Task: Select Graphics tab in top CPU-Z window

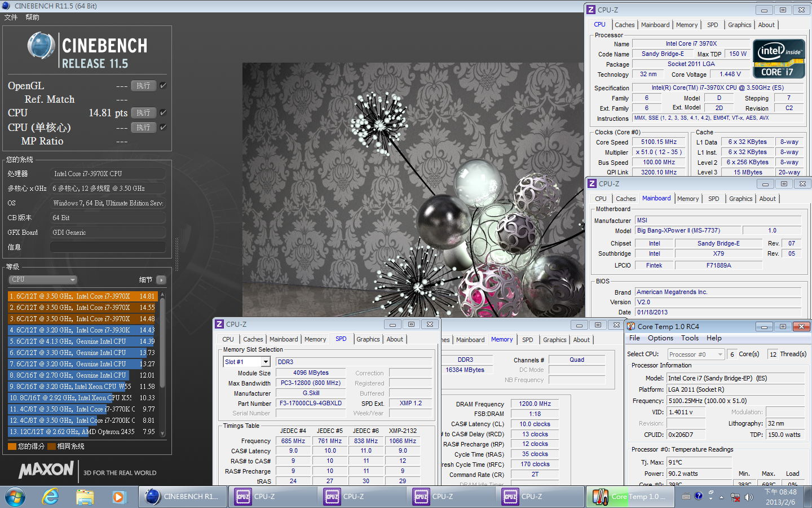Action: 739,25
